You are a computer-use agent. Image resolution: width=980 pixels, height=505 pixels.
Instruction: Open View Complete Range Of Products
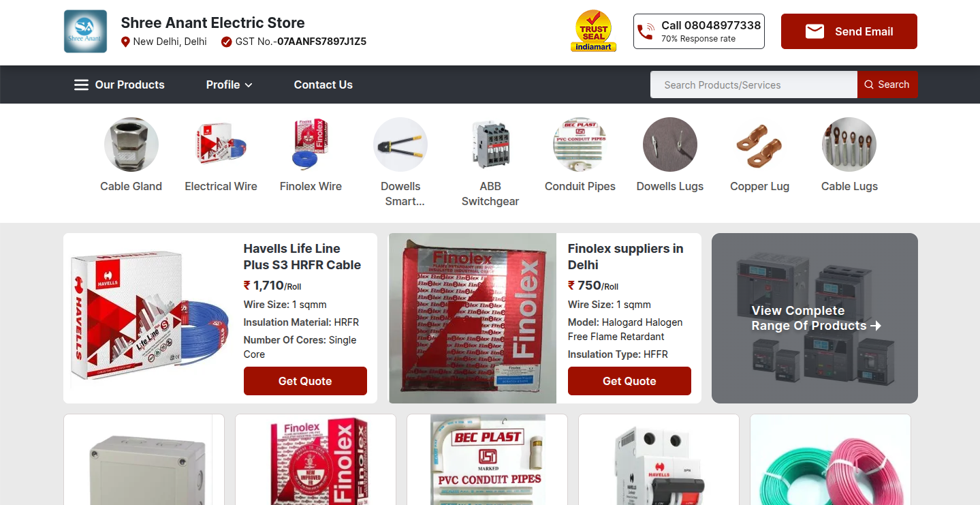point(815,318)
